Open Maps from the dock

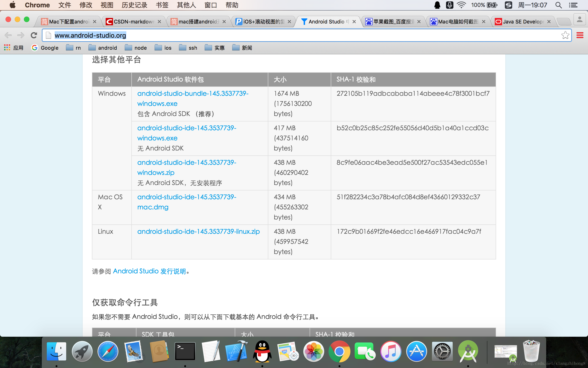[x=288, y=351]
